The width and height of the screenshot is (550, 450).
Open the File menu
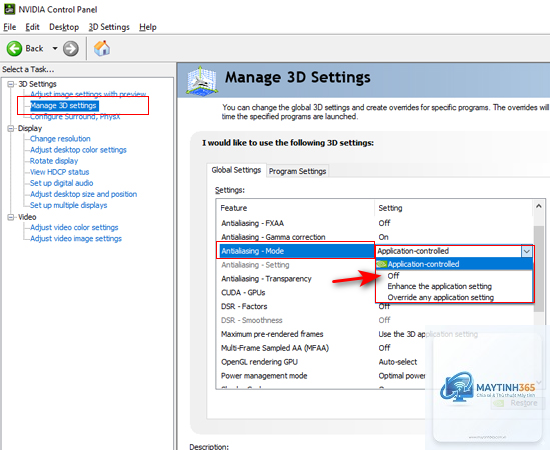pos(9,27)
